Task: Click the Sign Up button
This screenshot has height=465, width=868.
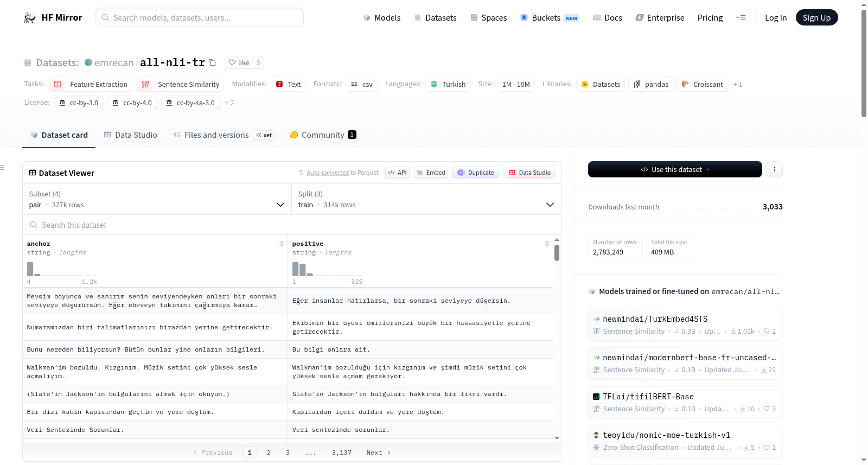Action: coord(816,17)
